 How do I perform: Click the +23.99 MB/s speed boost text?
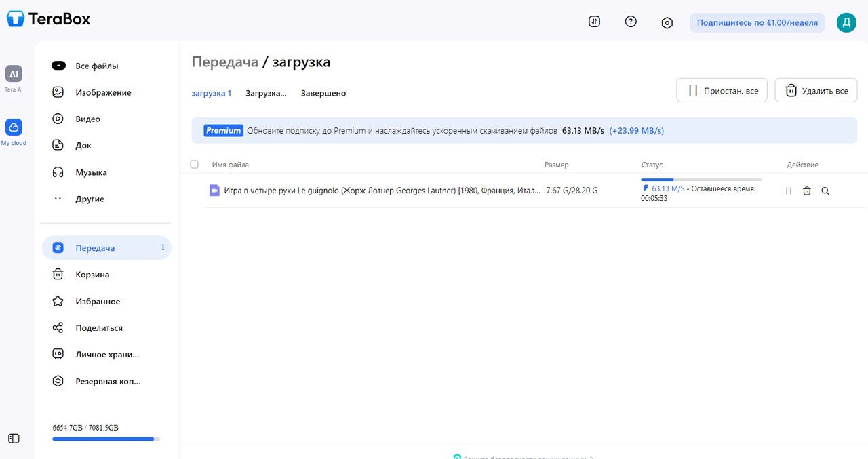637,130
